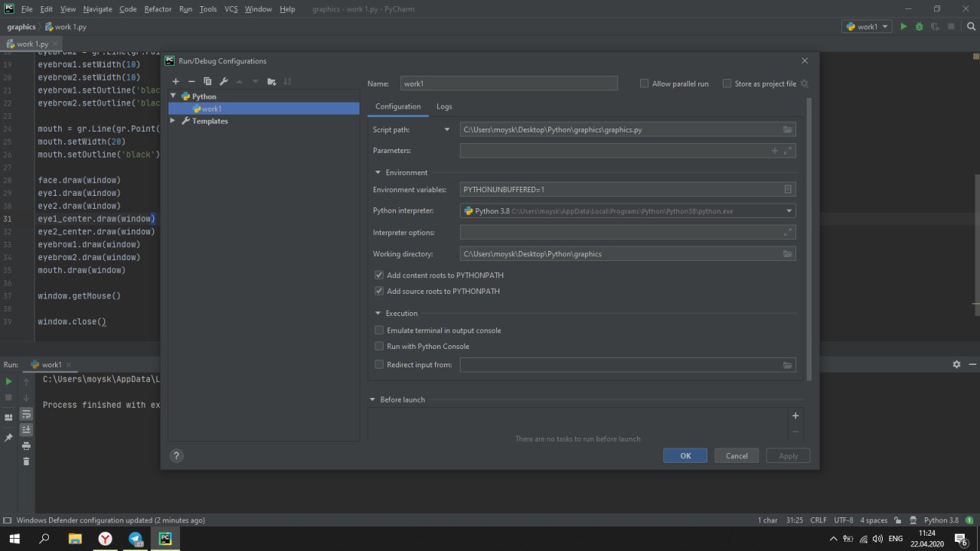The image size is (980, 551).
Task: Open the Refactor menu
Action: 158,9
